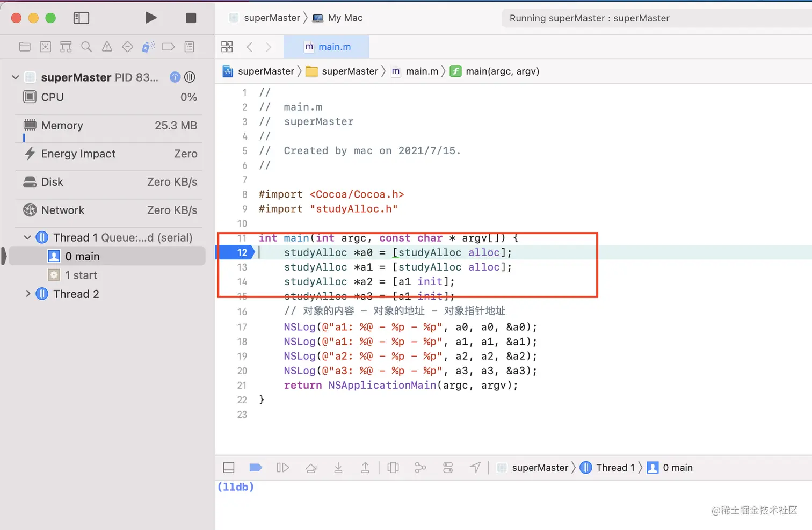Open Simulate Location menu
The height and width of the screenshot is (530, 812).
(x=475, y=468)
